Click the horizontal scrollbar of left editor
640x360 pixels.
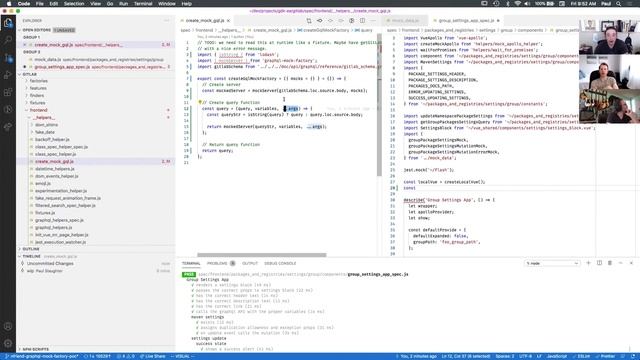pos(262,255)
